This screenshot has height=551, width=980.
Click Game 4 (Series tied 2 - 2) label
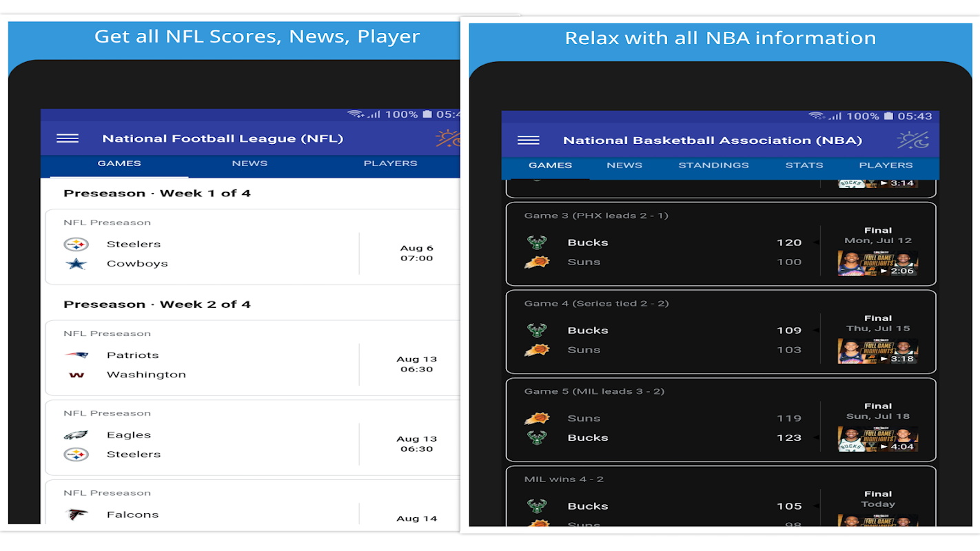[x=596, y=303]
